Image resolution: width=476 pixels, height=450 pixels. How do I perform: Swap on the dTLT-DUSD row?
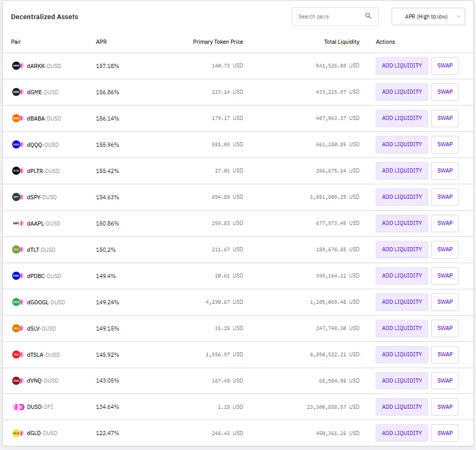[445, 249]
